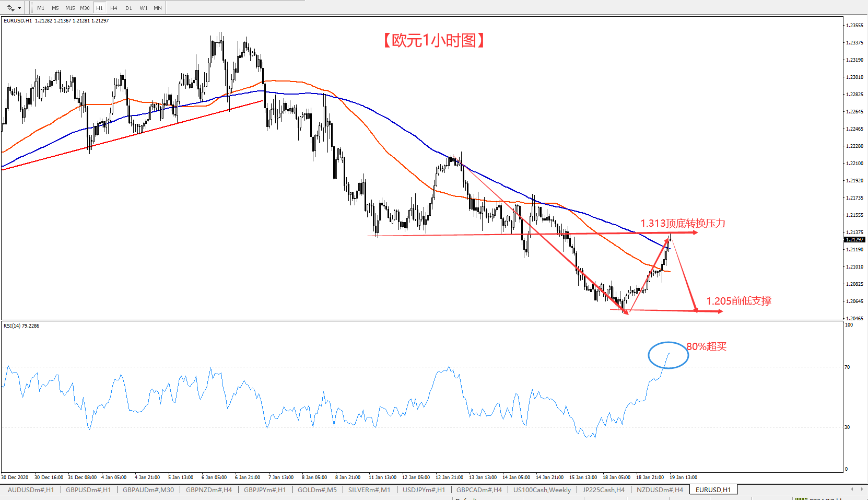Open the dropdown arrow beside arrows icon
868x500 pixels.
[x=20, y=8]
